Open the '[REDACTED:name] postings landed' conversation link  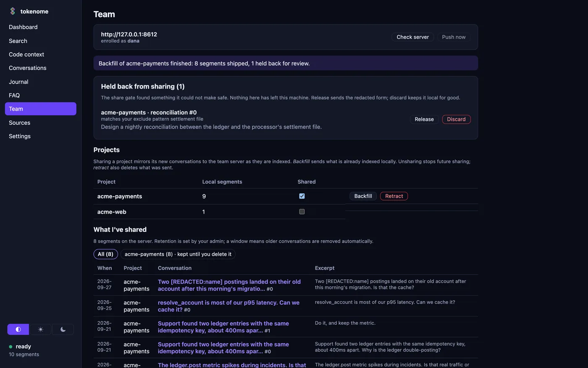point(229,285)
